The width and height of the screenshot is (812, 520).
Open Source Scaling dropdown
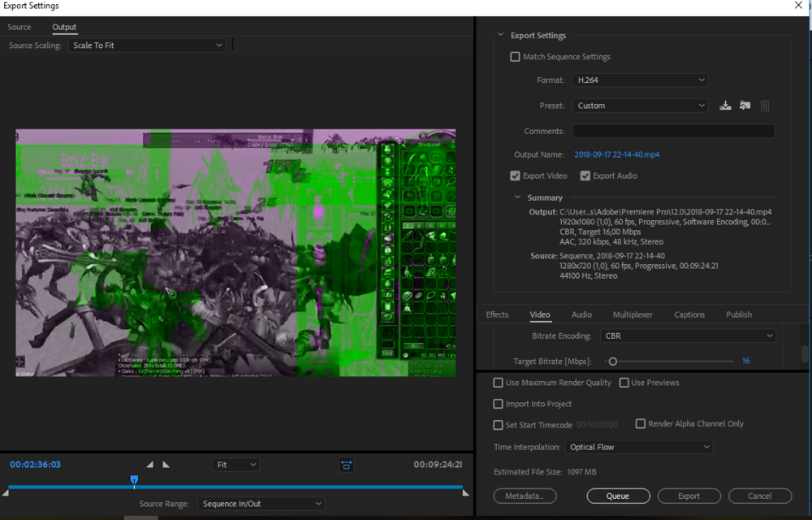point(146,45)
